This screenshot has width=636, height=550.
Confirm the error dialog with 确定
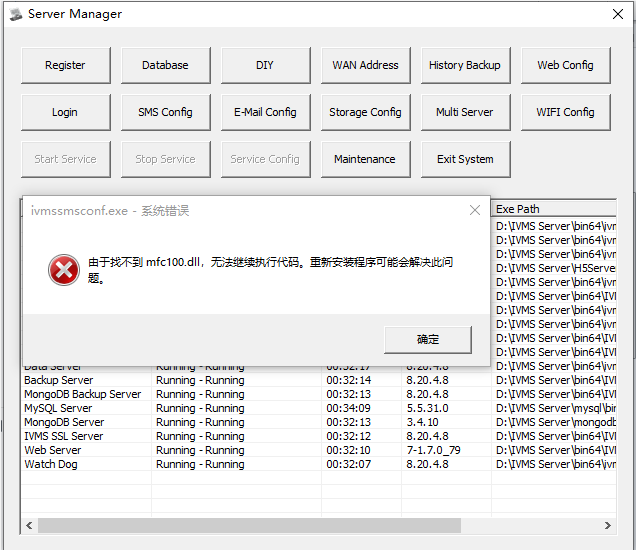(428, 339)
